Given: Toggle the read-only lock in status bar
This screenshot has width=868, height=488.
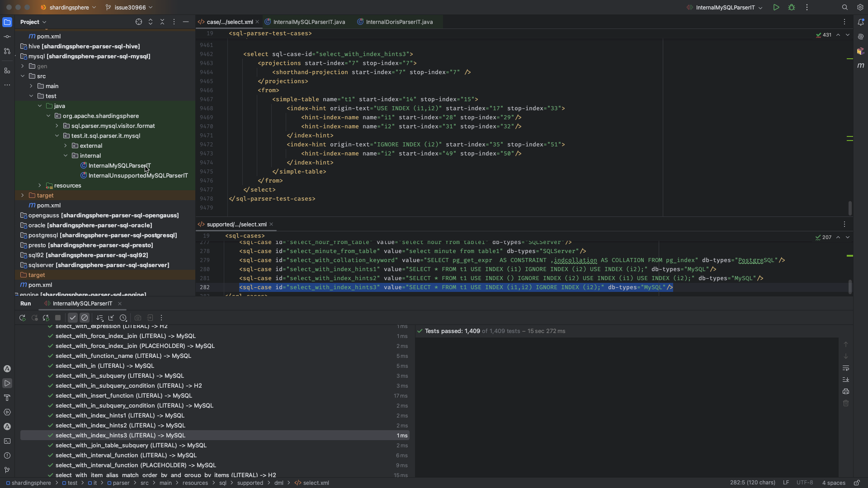Looking at the screenshot, I should pyautogui.click(x=856, y=483).
